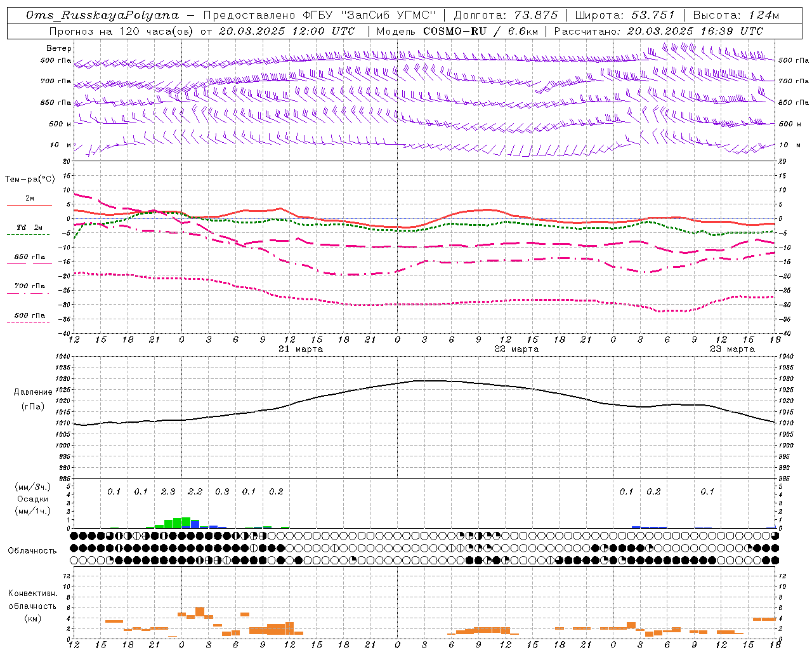812x650 pixels.
Task: Select the Высота: 124м text
Action: pos(736,15)
